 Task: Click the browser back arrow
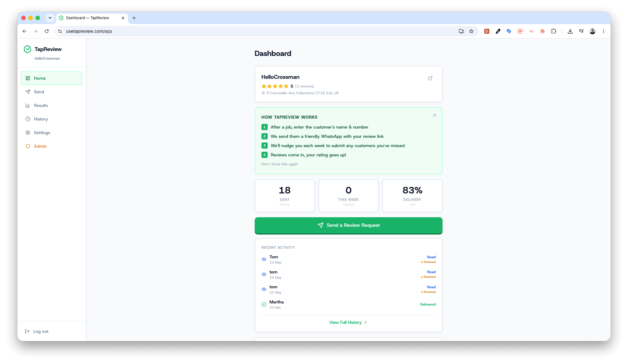pyautogui.click(x=24, y=31)
